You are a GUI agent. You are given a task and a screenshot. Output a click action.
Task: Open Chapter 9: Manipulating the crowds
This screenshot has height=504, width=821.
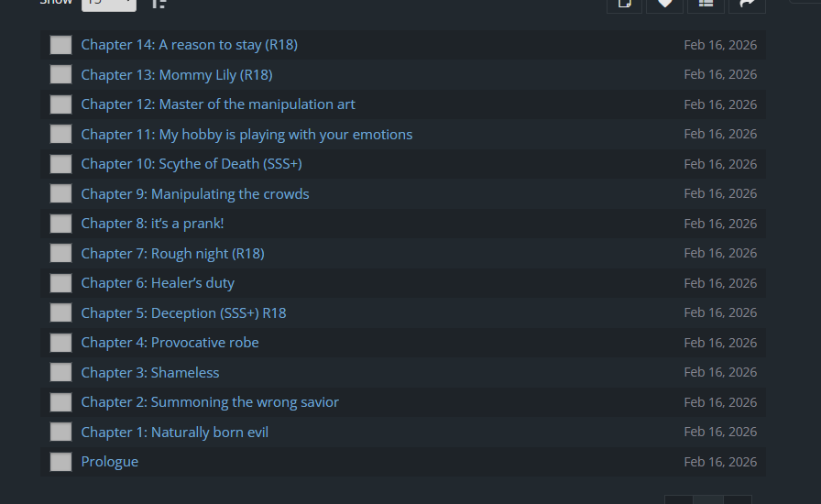194,193
